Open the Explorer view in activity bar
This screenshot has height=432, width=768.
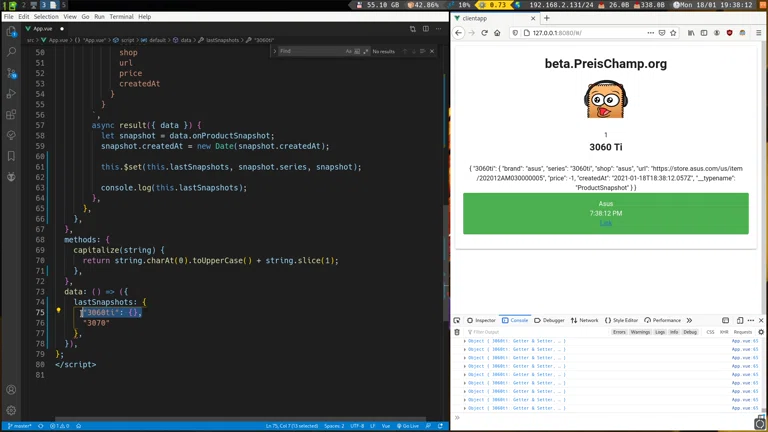pos(11,31)
